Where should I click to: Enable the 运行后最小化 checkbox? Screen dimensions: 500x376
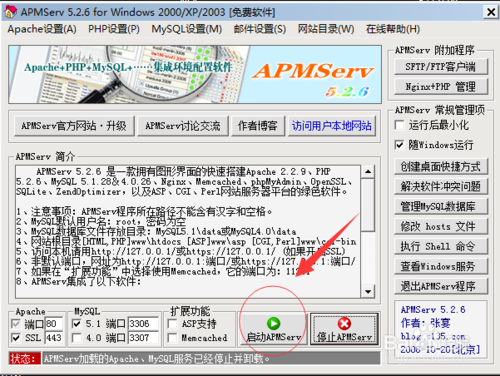click(399, 125)
